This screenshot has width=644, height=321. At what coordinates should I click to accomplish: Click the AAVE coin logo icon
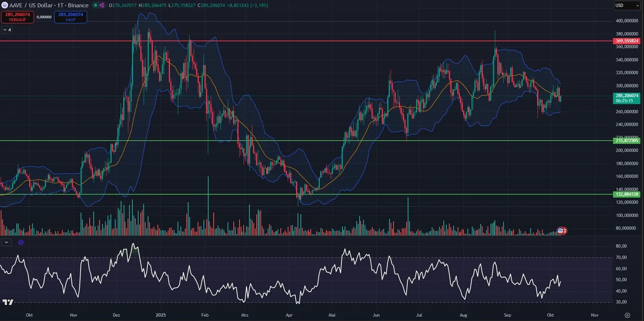click(5, 5)
